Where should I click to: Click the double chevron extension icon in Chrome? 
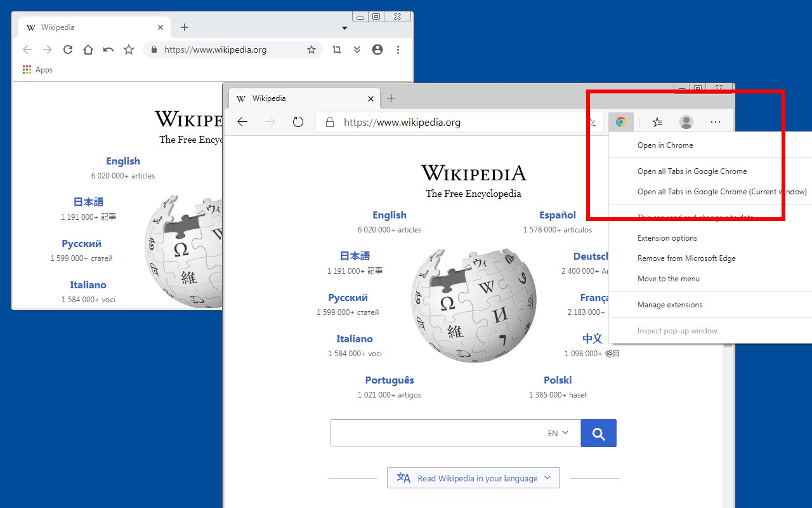tap(357, 50)
